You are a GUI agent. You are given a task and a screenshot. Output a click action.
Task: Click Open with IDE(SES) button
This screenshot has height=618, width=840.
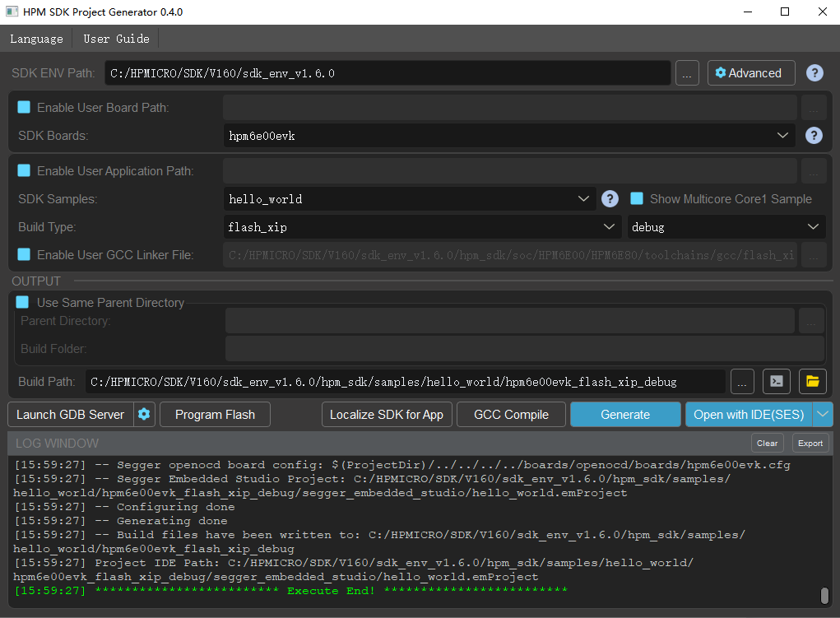tap(749, 414)
